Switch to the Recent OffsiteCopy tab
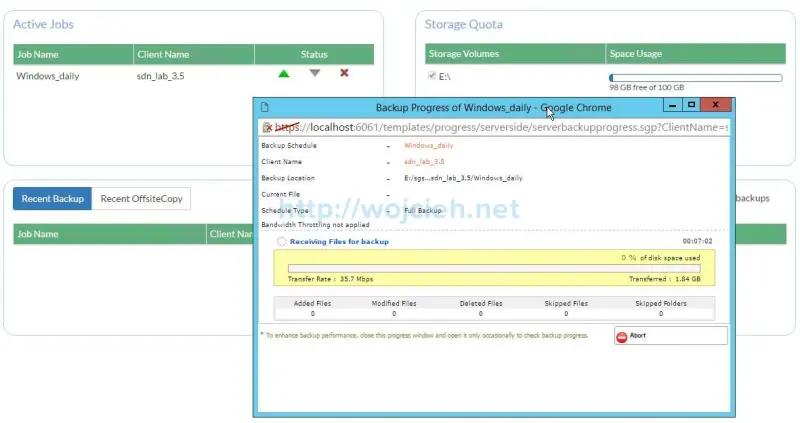Viewport: 800px width, 423px height. click(141, 198)
